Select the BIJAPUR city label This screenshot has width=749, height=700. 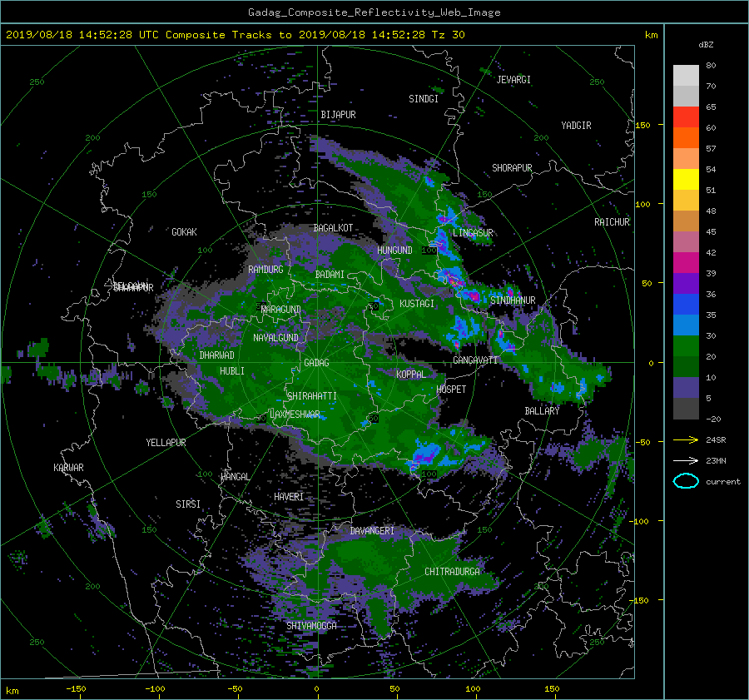[x=338, y=115]
